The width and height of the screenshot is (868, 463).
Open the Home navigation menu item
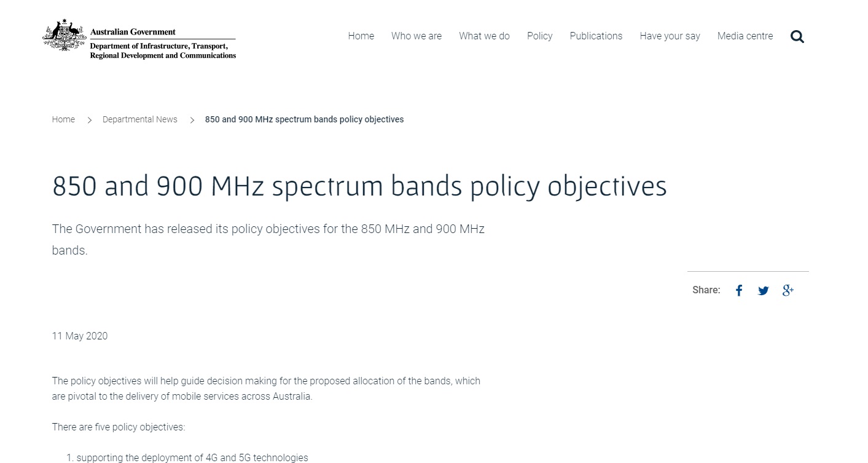361,36
